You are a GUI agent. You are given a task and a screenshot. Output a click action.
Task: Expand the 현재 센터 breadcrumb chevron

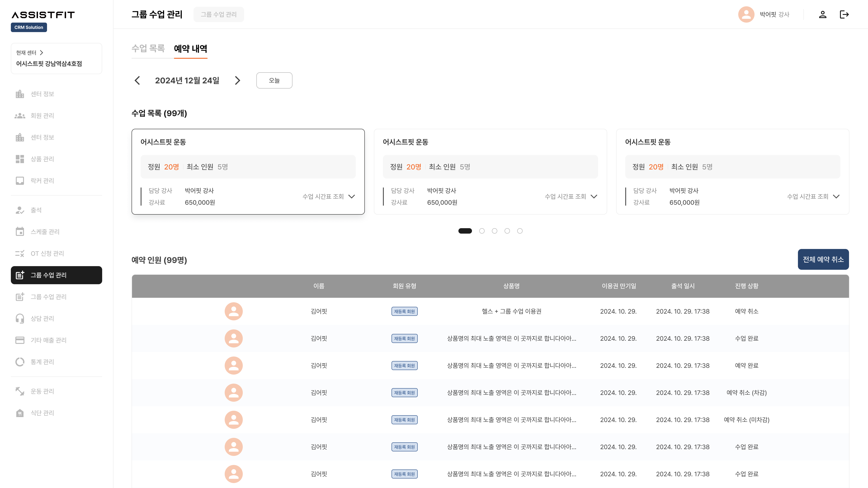tap(42, 53)
